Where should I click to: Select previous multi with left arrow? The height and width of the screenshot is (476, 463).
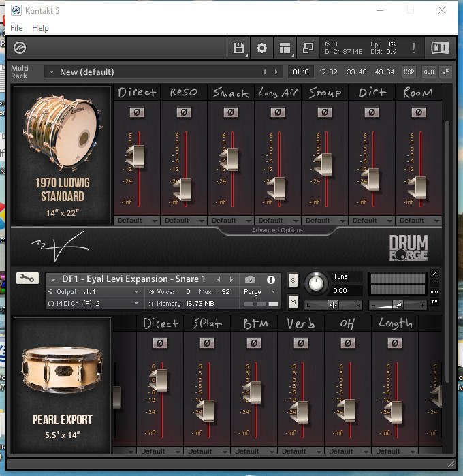264,72
